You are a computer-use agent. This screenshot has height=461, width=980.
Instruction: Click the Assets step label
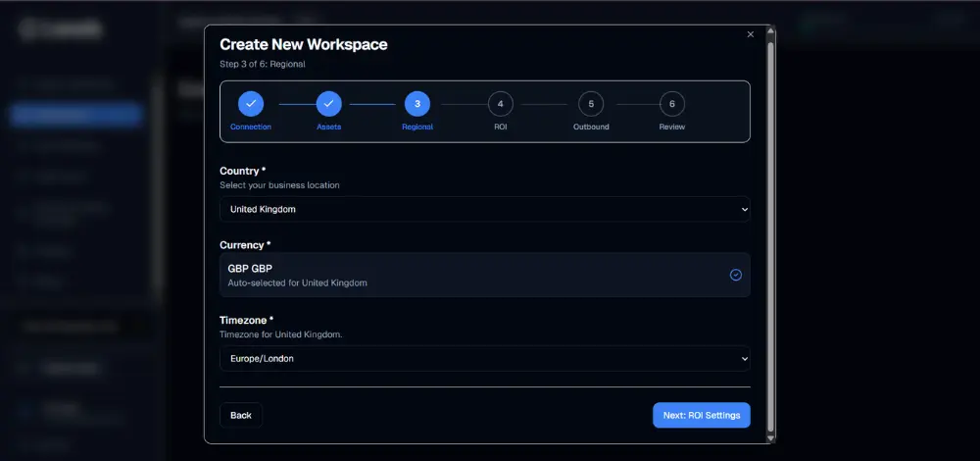(328, 127)
